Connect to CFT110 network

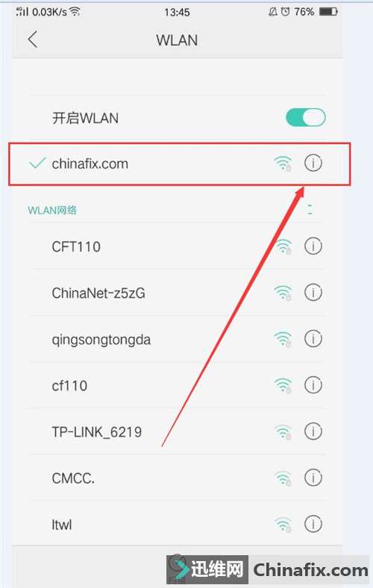pyautogui.click(x=177, y=246)
